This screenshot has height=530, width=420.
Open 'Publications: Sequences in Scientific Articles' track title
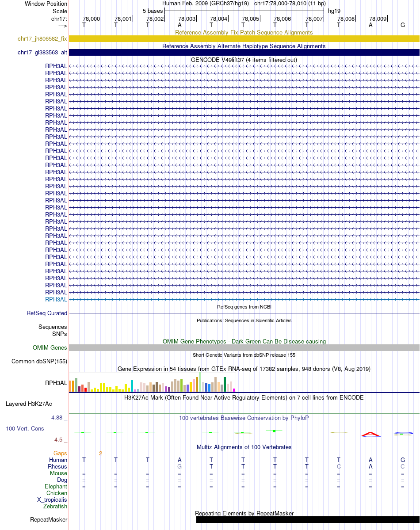tap(244, 320)
